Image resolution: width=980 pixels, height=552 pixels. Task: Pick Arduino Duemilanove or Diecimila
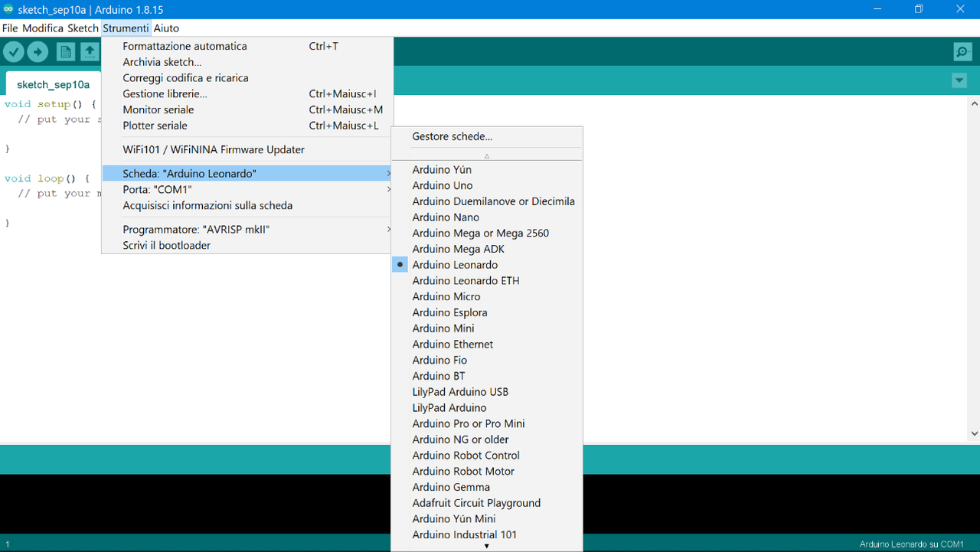pyautogui.click(x=487, y=201)
